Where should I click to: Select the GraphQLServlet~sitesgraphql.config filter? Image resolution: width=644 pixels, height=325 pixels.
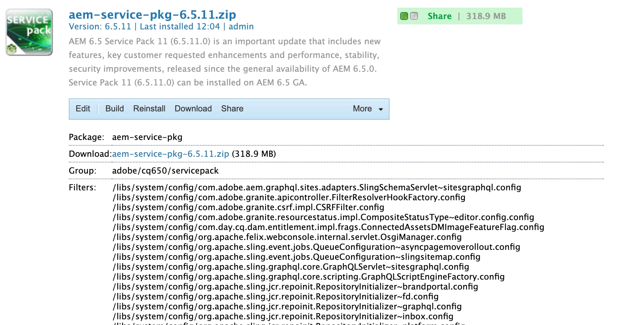coord(291,267)
